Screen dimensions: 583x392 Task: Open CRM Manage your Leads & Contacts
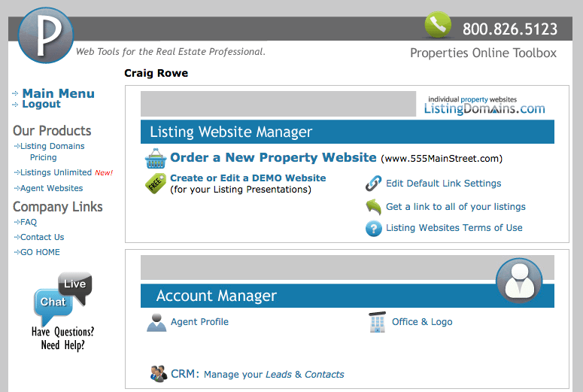[x=257, y=374]
